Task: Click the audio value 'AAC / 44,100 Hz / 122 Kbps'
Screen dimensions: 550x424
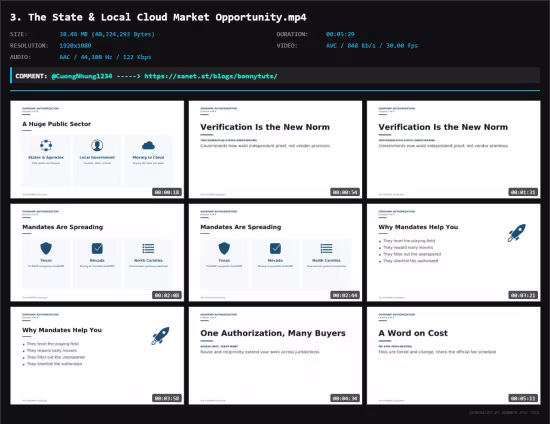Action: click(x=105, y=57)
